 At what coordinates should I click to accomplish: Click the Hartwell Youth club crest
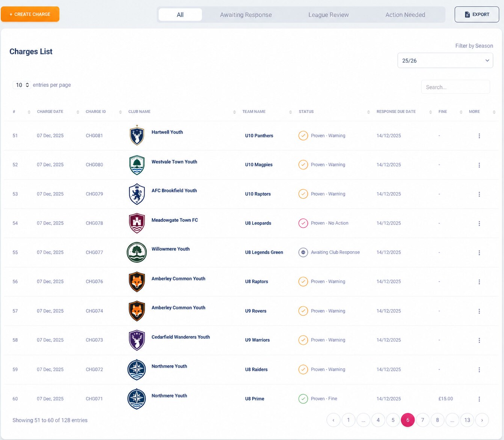point(137,135)
